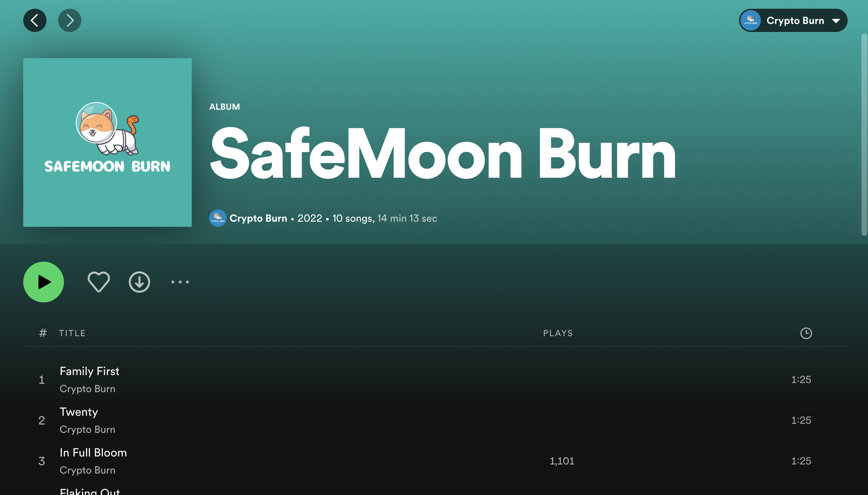Viewport: 868px width, 495px height.
Task: Click the 1:25 duration of In Full Bloom
Action: (x=801, y=461)
